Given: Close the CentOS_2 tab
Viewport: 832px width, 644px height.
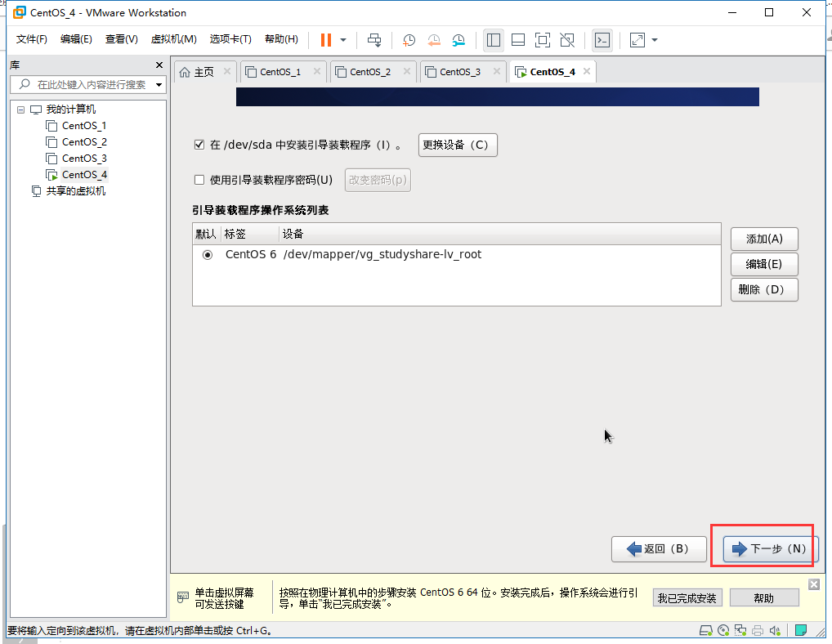Looking at the screenshot, I should click(x=406, y=71).
